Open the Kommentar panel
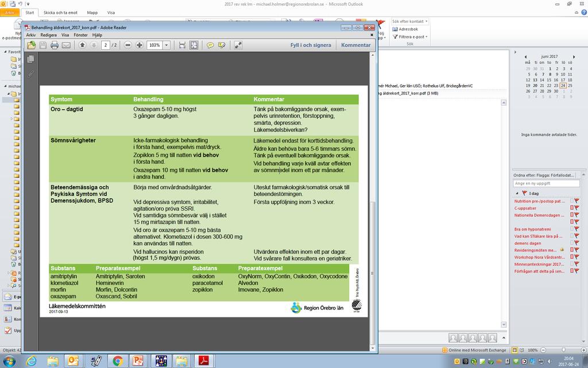The image size is (588, 368). 356,45
